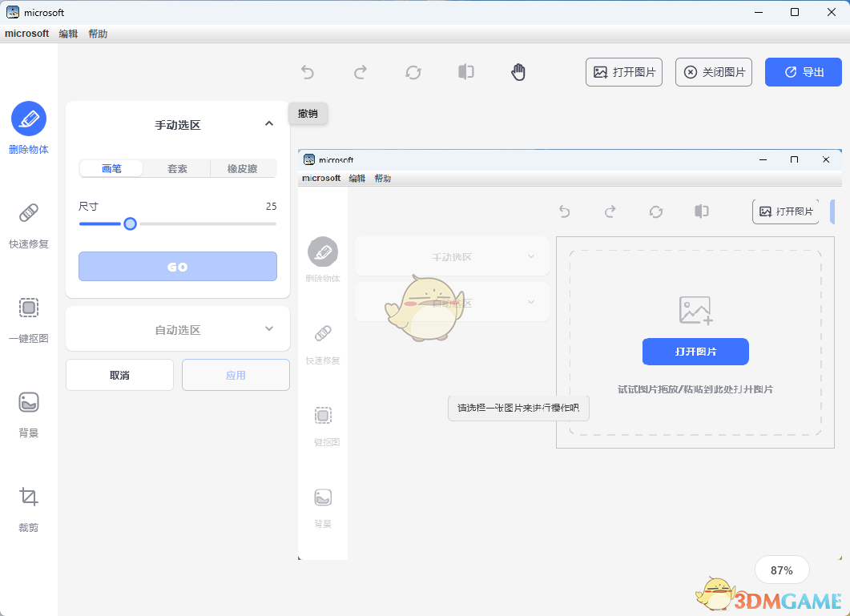Select the 裁剪 crop tool
Image resolution: width=850 pixels, height=616 pixels.
click(29, 497)
